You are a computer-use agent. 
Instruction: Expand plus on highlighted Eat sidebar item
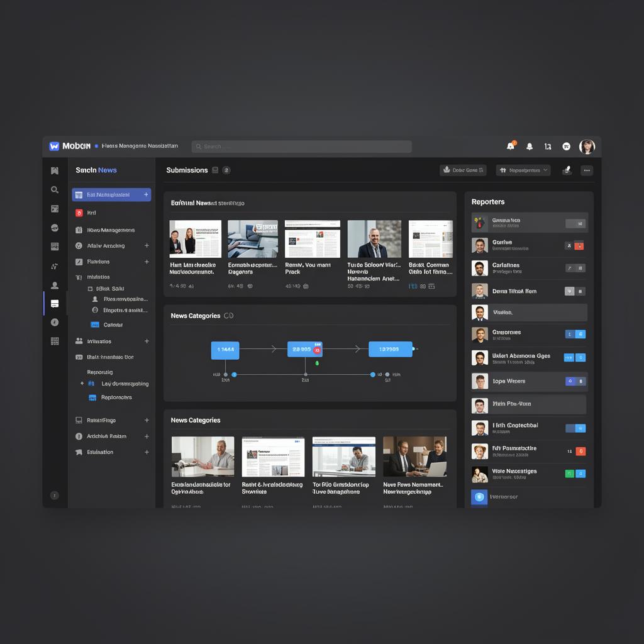(146, 195)
